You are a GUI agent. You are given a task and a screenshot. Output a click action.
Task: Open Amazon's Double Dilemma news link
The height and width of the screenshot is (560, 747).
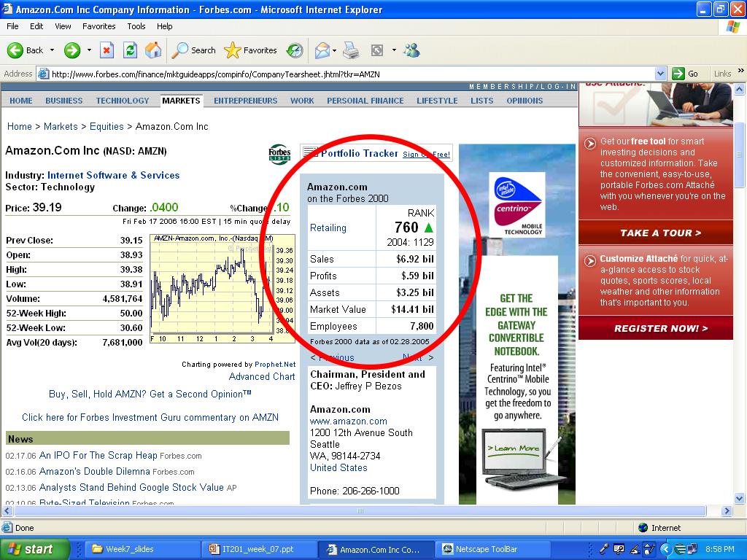pyautogui.click(x=94, y=472)
